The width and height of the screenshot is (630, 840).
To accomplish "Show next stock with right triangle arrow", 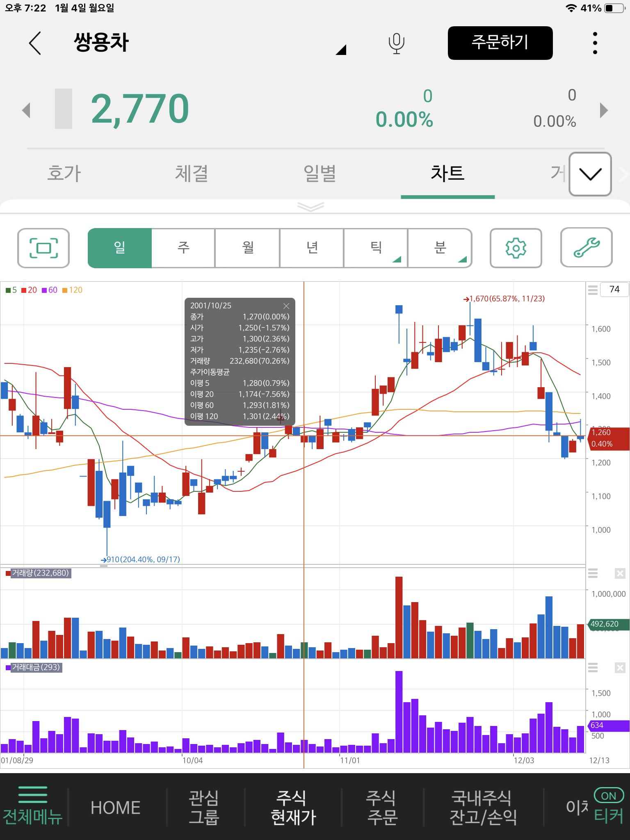I will [604, 110].
